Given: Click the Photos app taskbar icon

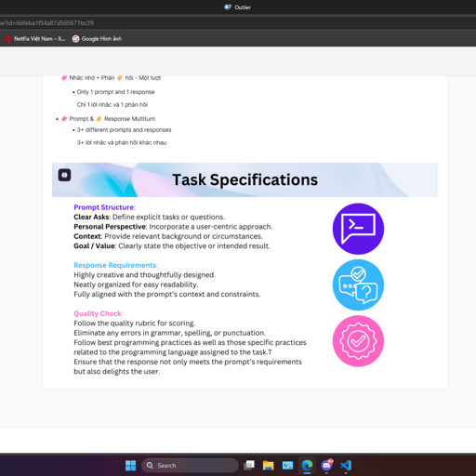Looking at the screenshot, I should [x=287, y=465].
